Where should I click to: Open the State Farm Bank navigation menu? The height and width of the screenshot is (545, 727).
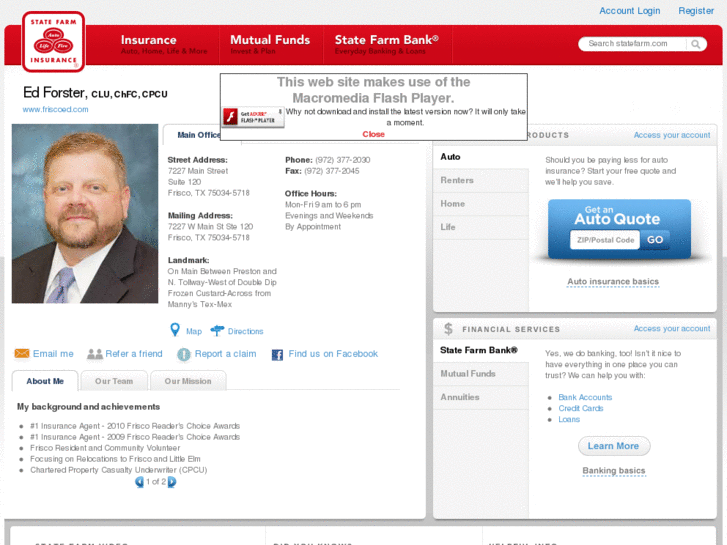(x=387, y=45)
